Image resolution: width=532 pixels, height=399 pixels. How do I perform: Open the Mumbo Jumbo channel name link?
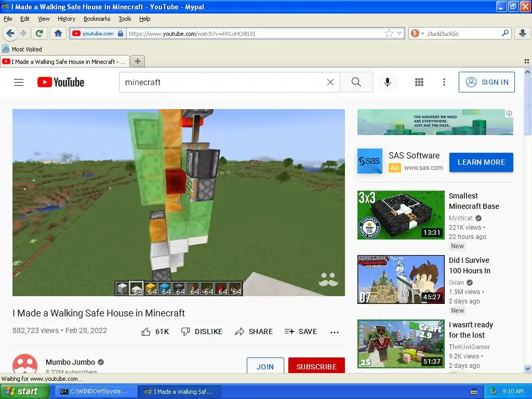pos(70,362)
